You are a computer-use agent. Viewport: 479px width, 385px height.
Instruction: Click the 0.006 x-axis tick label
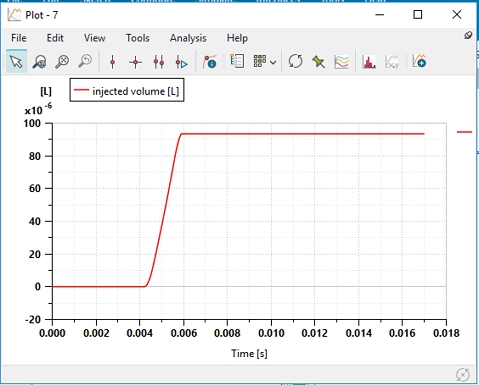point(184,333)
